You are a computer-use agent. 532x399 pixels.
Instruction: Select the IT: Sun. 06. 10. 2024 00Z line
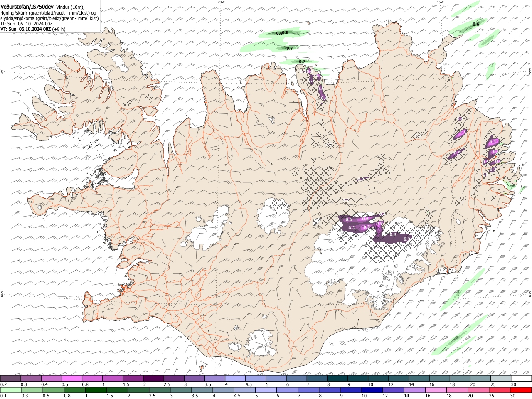tap(27, 24)
